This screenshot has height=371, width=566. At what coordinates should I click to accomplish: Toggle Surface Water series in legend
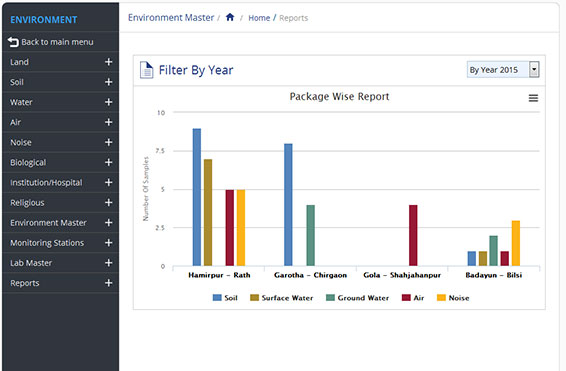point(282,298)
